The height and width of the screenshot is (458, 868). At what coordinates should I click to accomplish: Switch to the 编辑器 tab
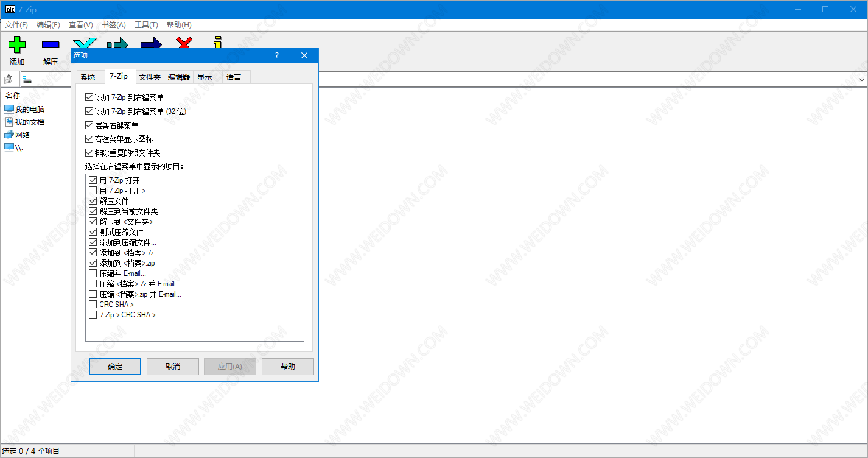coord(179,77)
